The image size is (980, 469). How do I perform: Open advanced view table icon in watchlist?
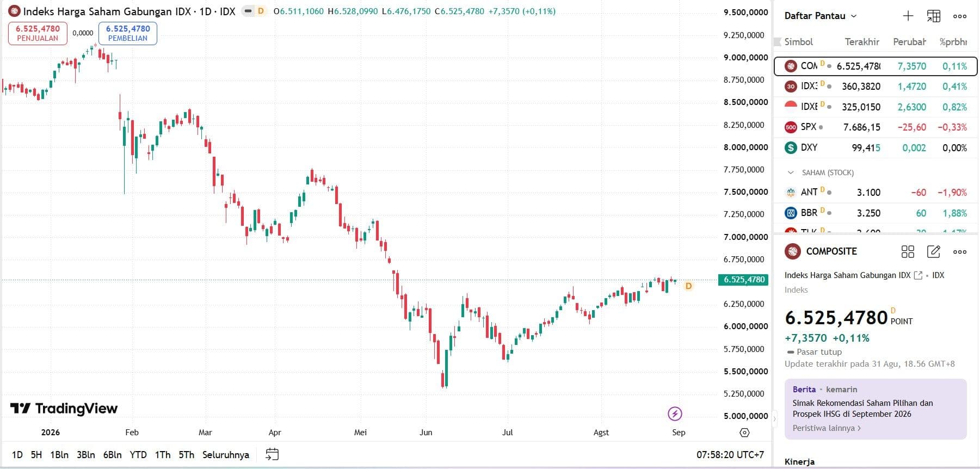(x=933, y=16)
